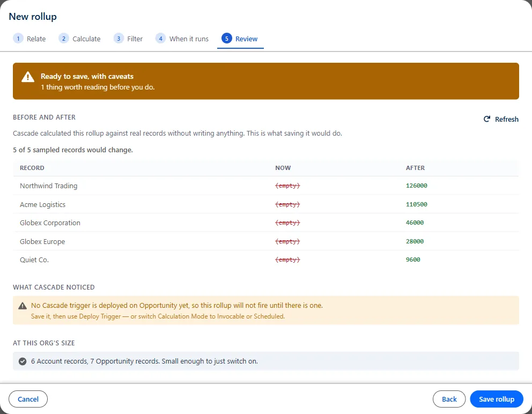532x414 pixels.
Task: Click the AFTER column header
Action: click(x=415, y=168)
